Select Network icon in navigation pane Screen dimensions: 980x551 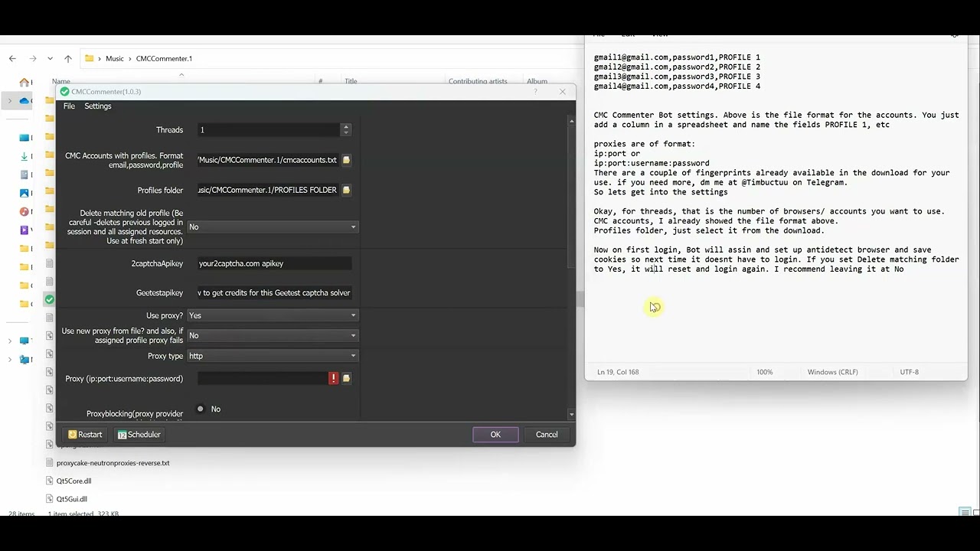25,359
